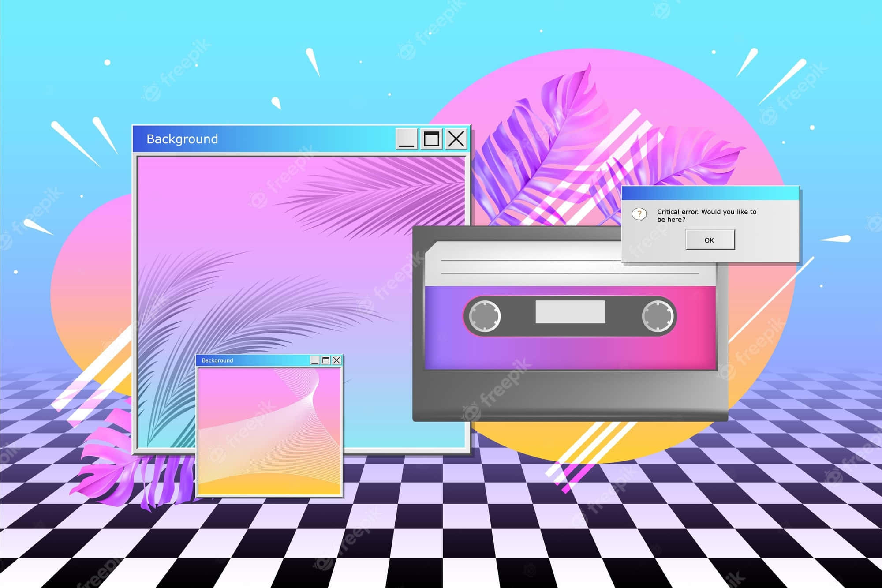Close the small Background window
The width and height of the screenshot is (882, 588).
click(x=336, y=360)
